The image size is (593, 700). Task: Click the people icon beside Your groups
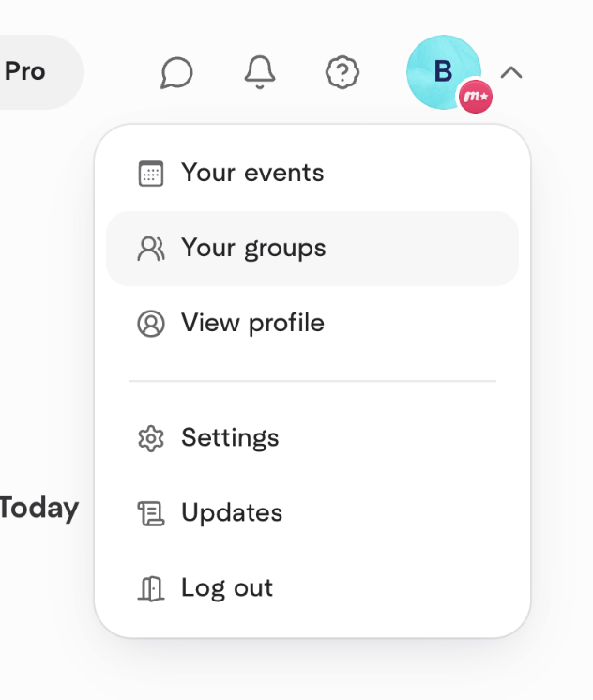[x=150, y=249]
